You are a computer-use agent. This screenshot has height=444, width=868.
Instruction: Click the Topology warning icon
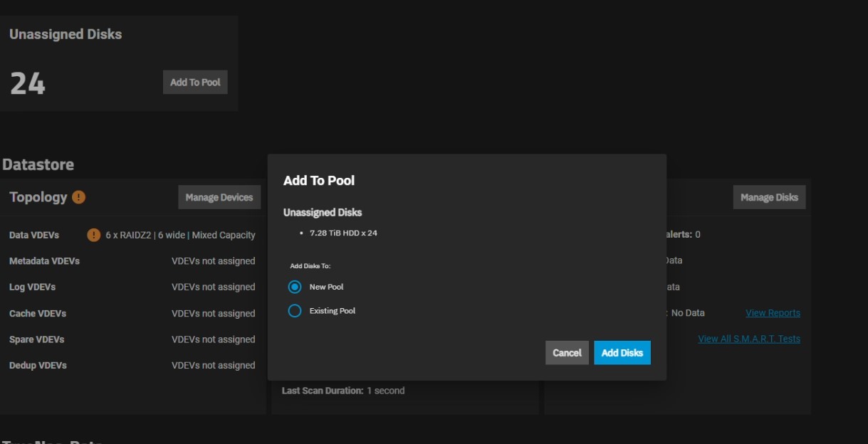(79, 197)
